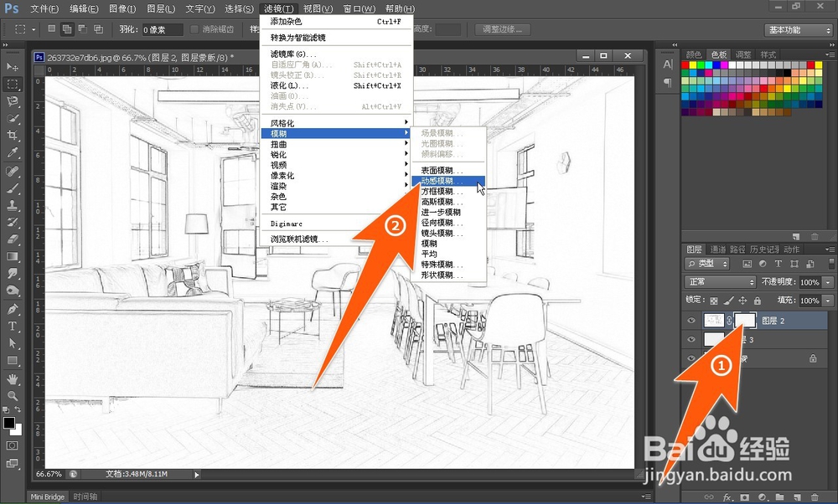Select the Pen tool
The width and height of the screenshot is (838, 504).
tap(13, 309)
